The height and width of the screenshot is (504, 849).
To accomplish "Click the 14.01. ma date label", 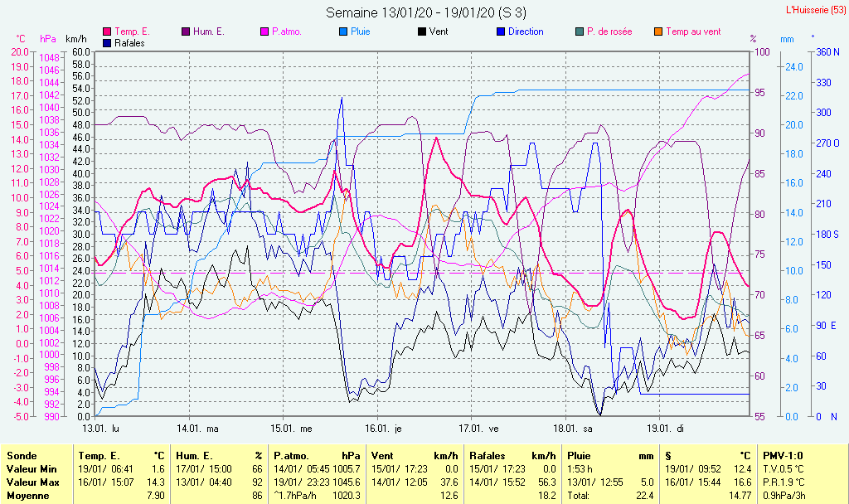I will [197, 429].
